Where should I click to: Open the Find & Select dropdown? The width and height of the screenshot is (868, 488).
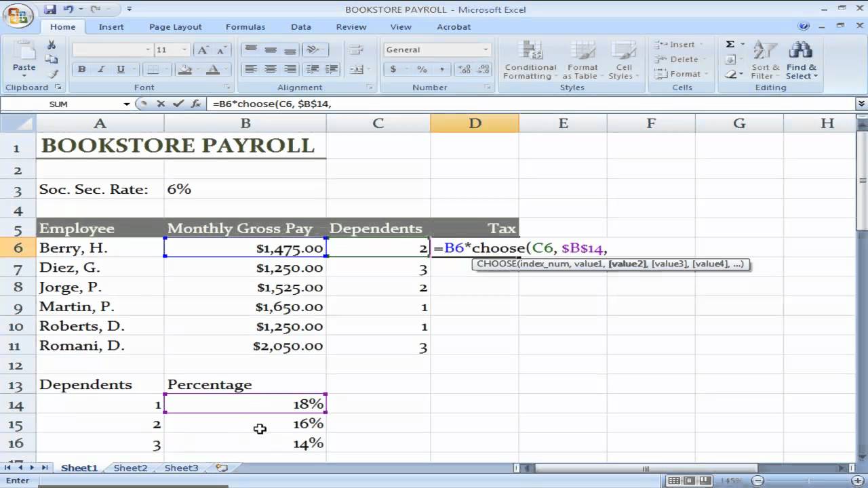coord(802,60)
